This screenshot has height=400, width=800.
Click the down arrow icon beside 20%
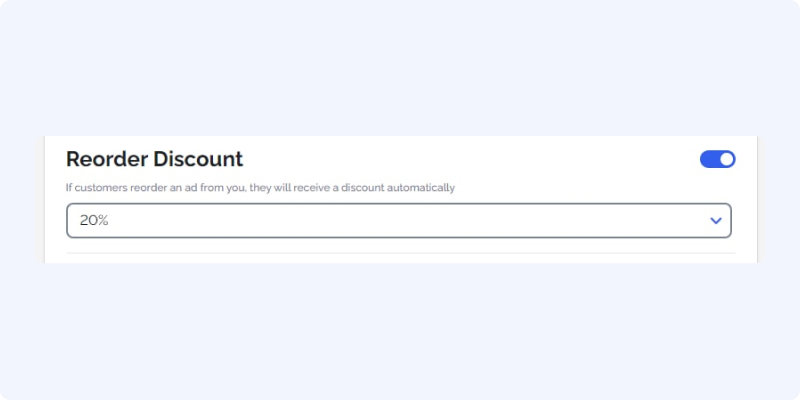coord(716,220)
